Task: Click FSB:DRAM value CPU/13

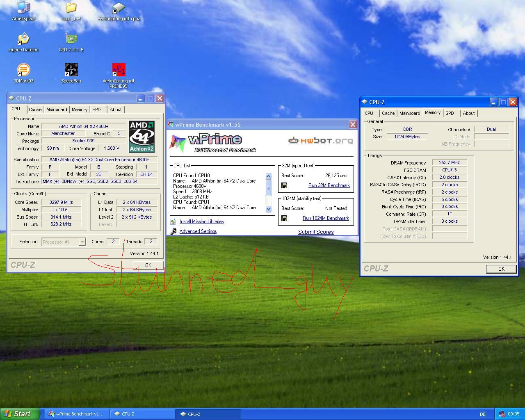Action: pyautogui.click(x=450, y=170)
